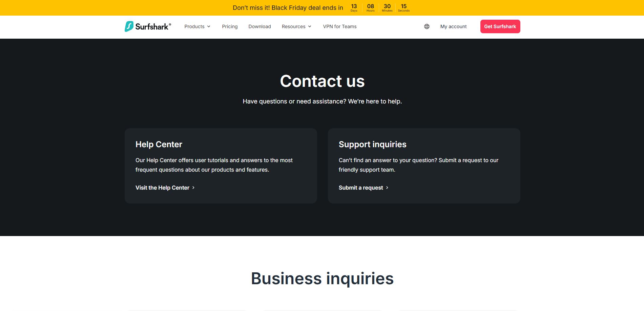644x311 pixels.
Task: Click the countdown Seconds value
Action: tap(404, 6)
